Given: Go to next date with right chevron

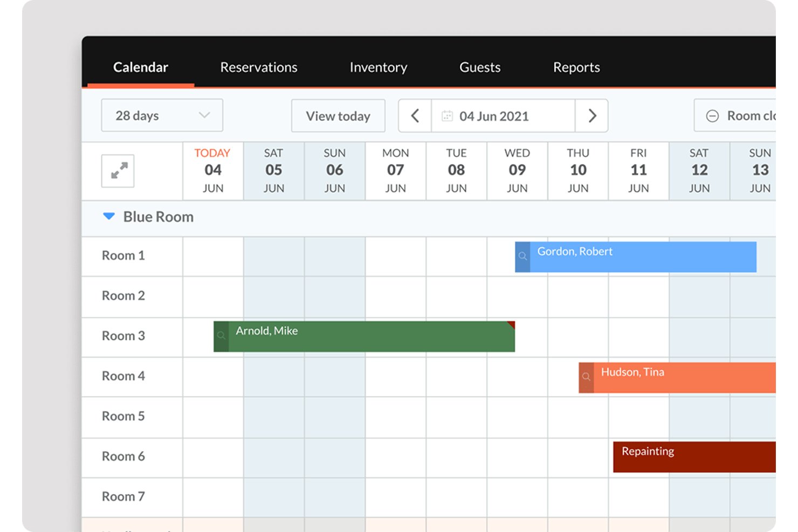Looking at the screenshot, I should pos(591,116).
